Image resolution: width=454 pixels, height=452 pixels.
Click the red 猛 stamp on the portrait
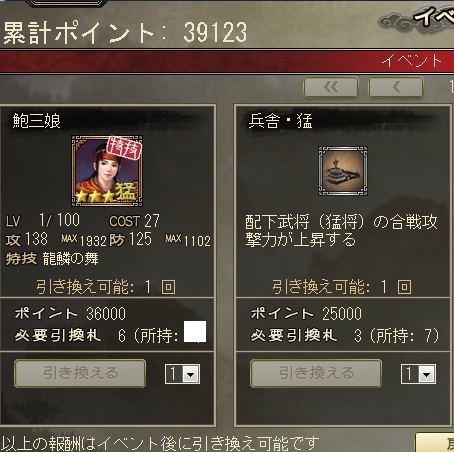(x=124, y=149)
